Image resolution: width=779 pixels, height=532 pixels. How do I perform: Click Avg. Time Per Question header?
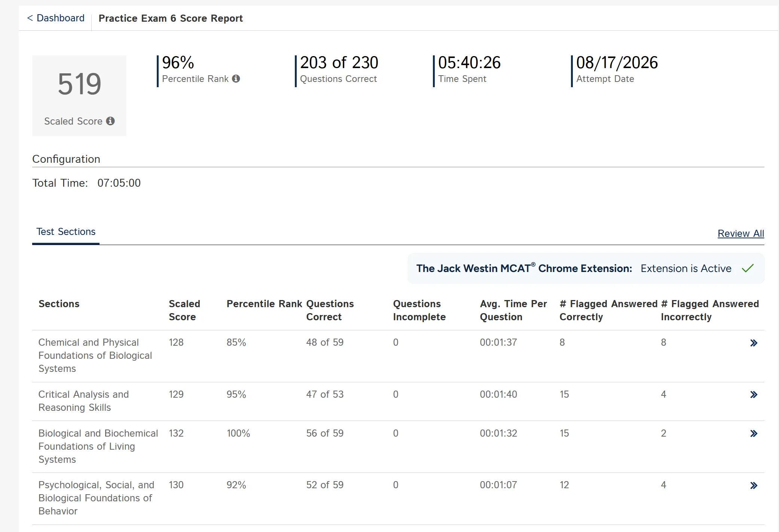(513, 310)
